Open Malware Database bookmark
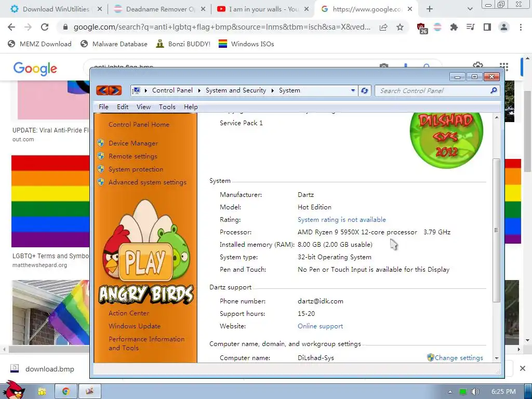 114,44
